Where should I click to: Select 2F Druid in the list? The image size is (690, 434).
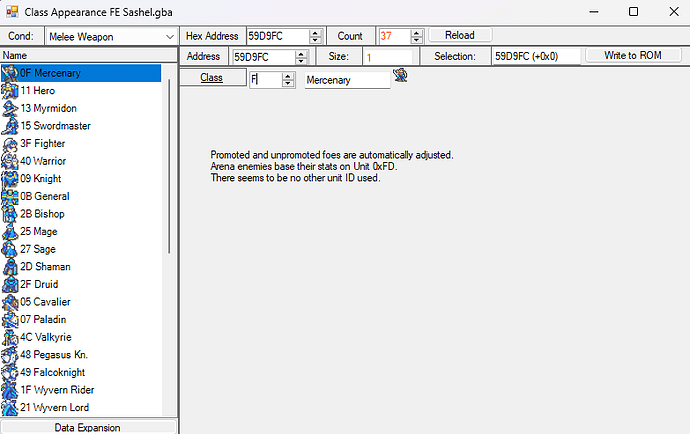point(42,284)
